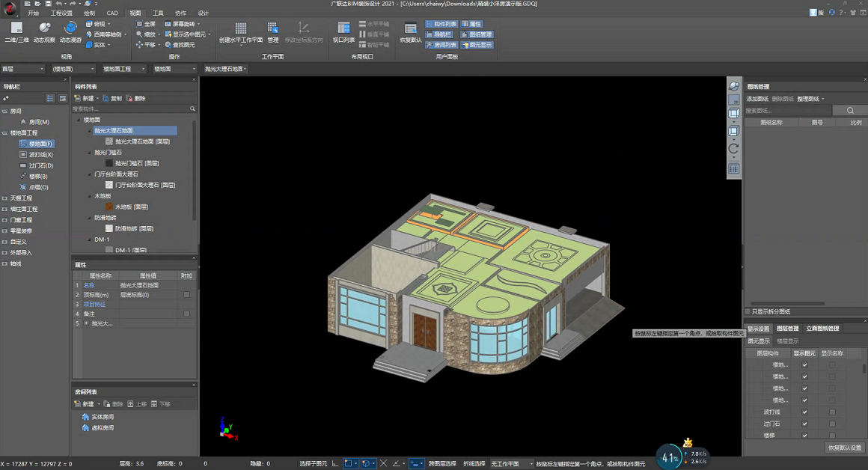
Task: Open the 抛光大理石地面 component dropdown
Action: [225, 69]
